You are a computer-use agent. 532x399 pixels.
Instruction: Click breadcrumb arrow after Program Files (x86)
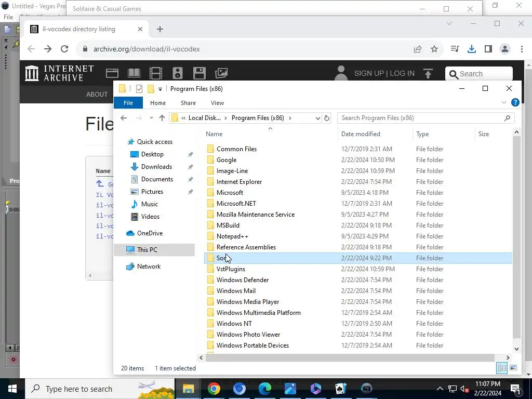tap(290, 118)
